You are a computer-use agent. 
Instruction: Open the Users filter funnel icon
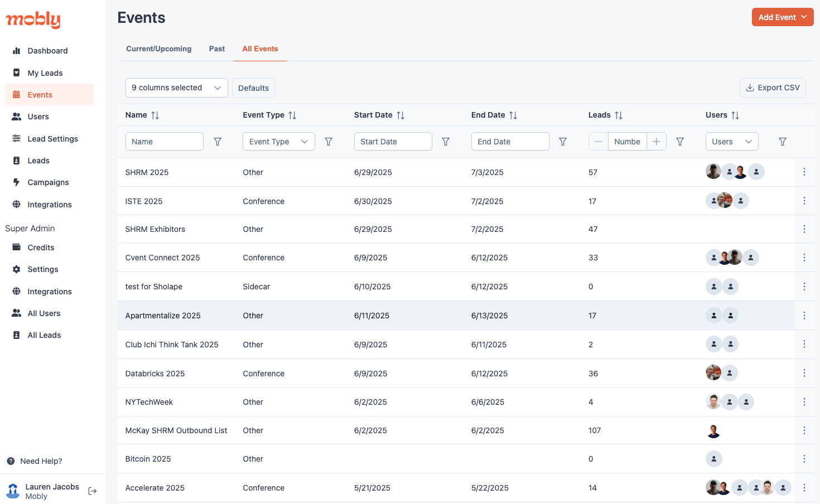click(783, 142)
